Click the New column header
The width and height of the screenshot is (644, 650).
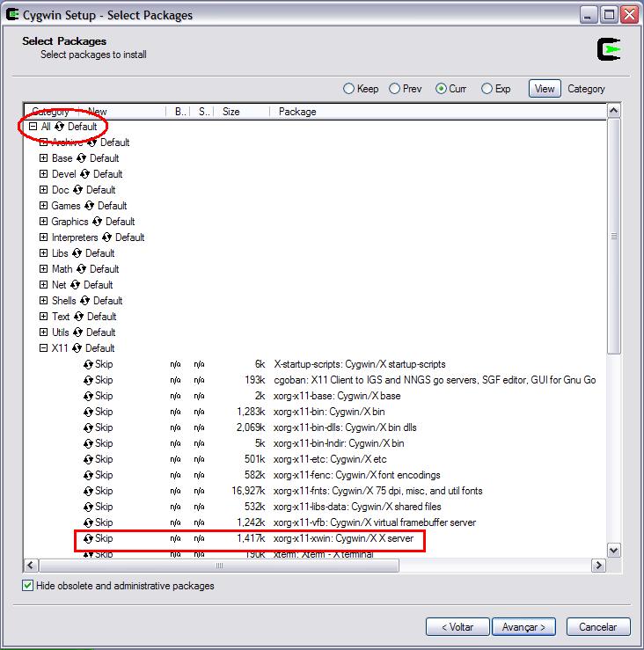[122, 112]
